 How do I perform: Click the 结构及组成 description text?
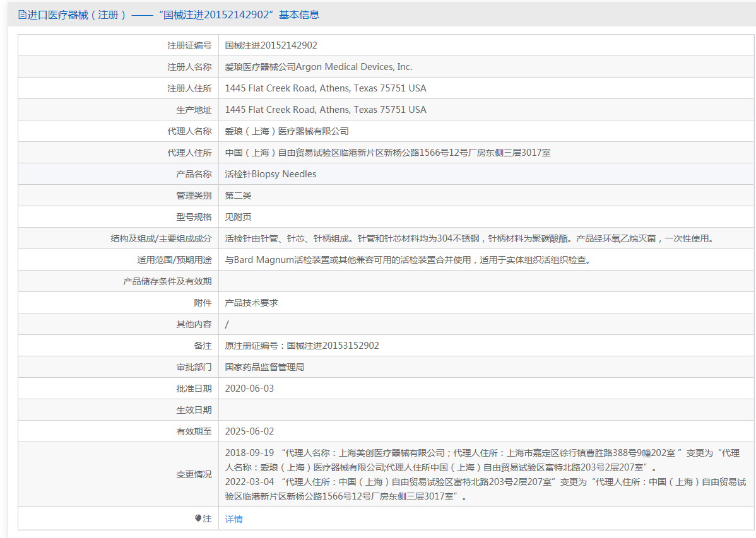click(x=470, y=238)
